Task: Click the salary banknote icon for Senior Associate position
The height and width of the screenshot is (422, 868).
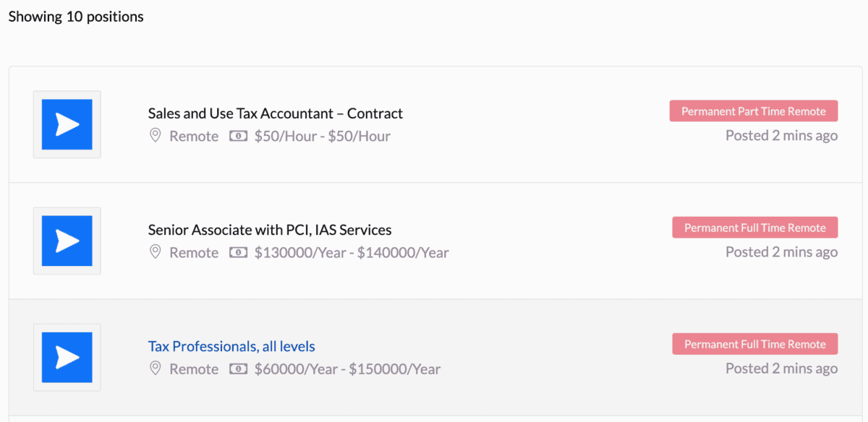Action: (238, 252)
